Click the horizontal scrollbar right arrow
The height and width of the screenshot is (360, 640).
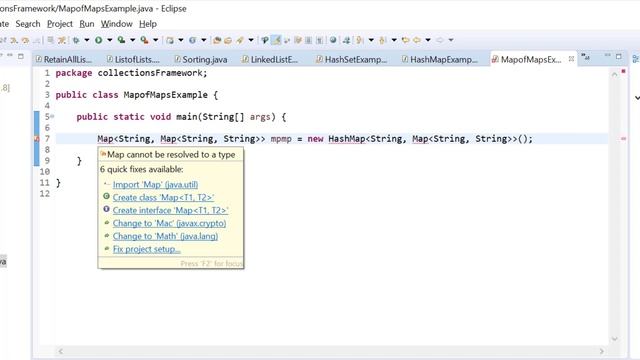pos(602,351)
